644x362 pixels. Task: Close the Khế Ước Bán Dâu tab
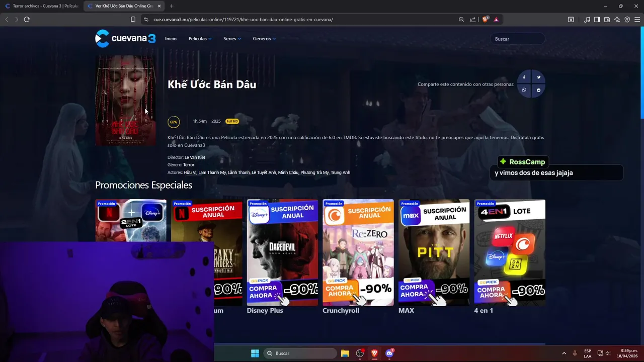(x=159, y=6)
